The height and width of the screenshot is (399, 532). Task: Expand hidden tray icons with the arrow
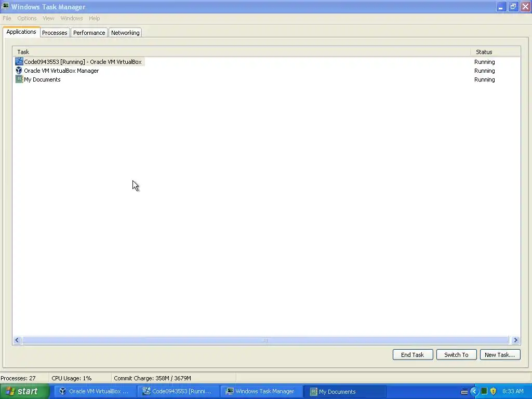click(474, 392)
